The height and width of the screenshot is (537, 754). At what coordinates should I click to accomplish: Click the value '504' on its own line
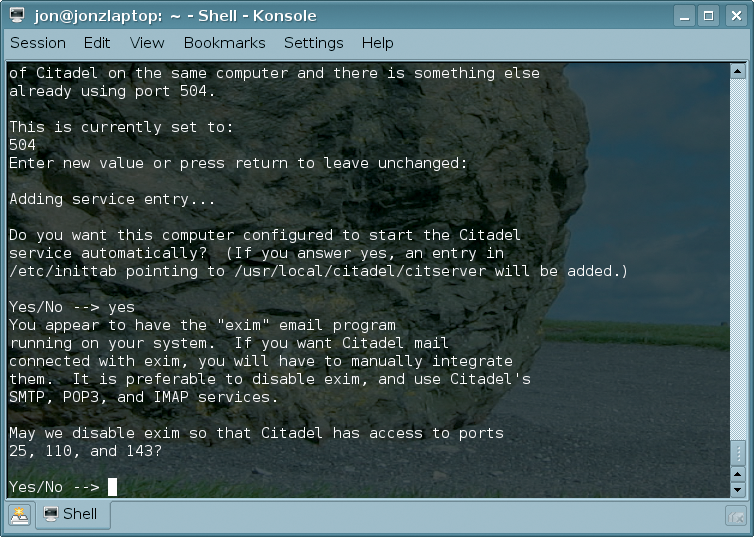coord(22,145)
